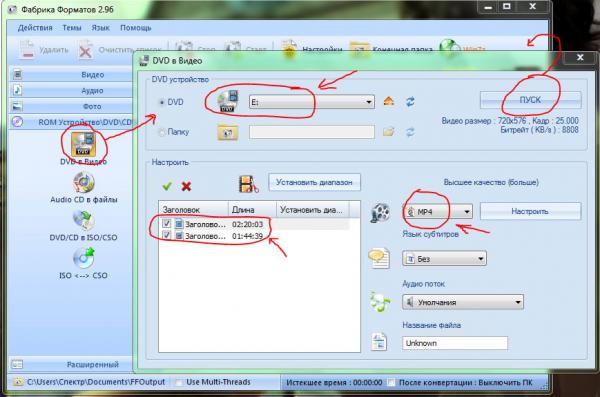Click the Расширенный section icon
600x397 pixels.
point(17,364)
